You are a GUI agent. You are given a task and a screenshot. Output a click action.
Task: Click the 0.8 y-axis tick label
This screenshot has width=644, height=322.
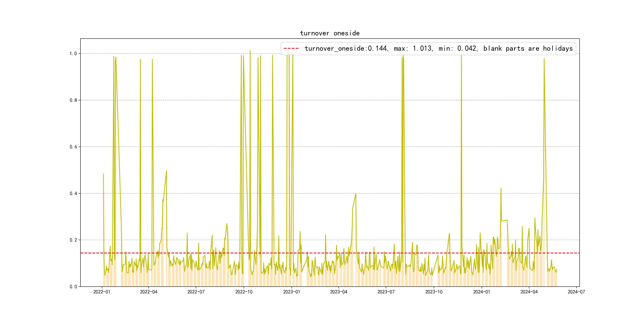click(73, 100)
